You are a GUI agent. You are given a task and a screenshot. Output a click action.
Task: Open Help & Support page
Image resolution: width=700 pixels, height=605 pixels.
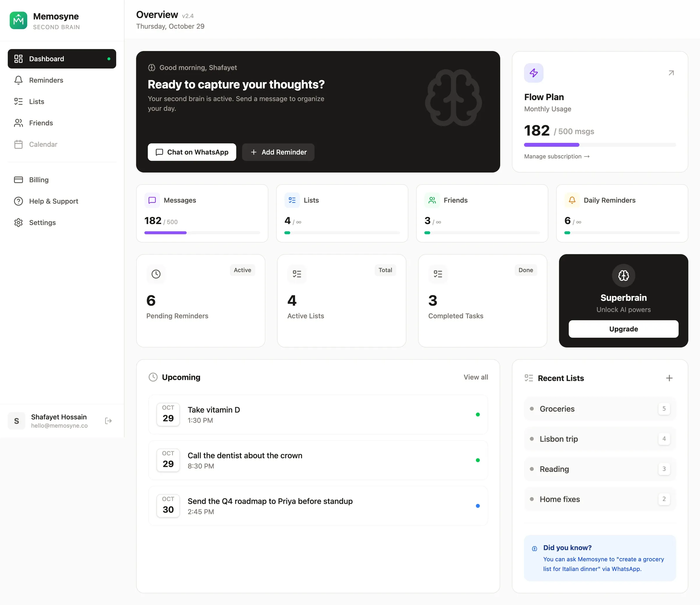point(62,201)
